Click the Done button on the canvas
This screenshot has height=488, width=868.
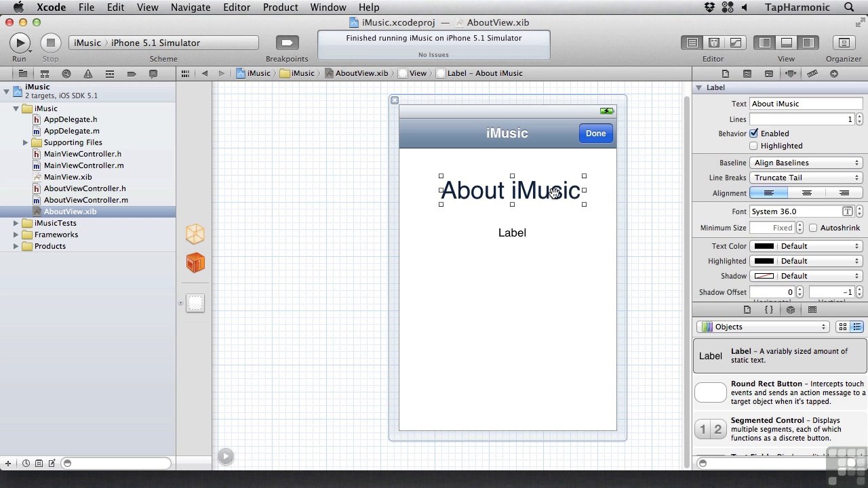(596, 134)
